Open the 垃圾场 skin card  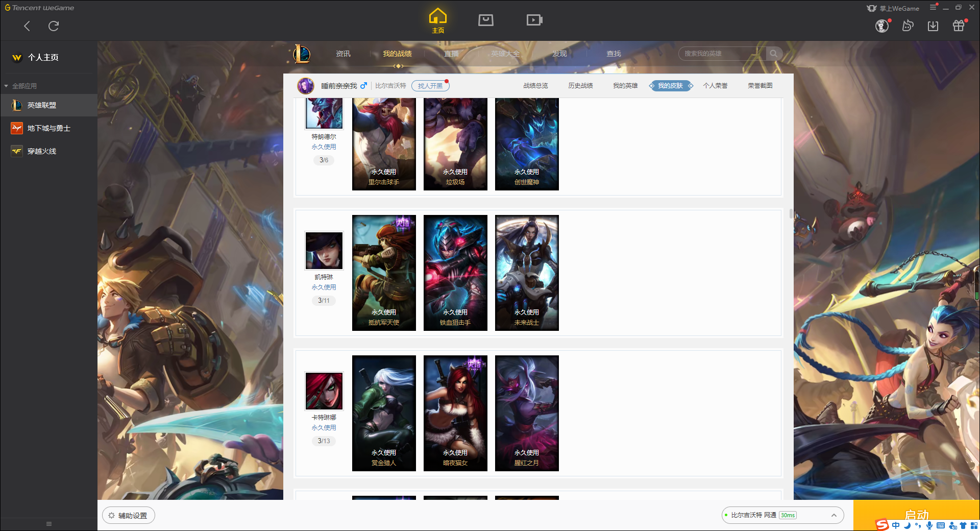pyautogui.click(x=455, y=144)
